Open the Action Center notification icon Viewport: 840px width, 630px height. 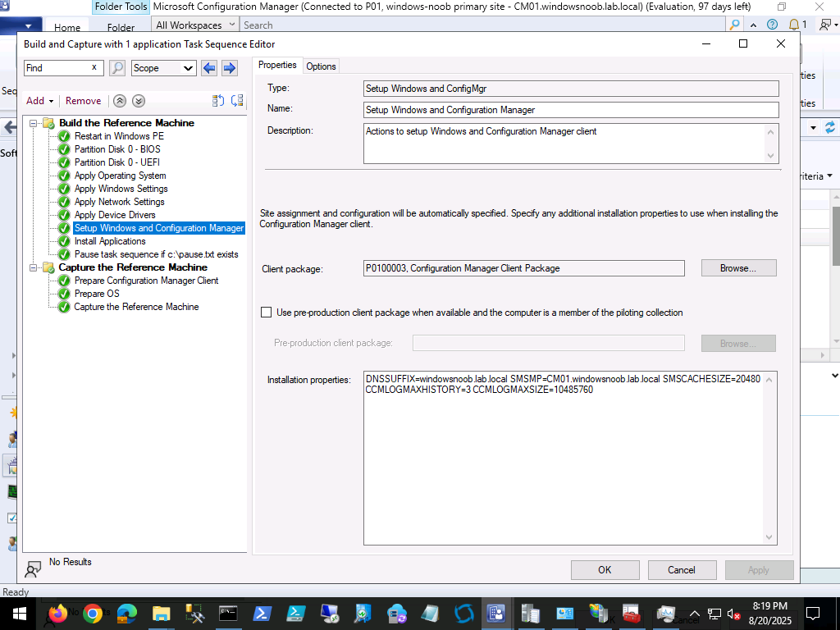point(813,614)
